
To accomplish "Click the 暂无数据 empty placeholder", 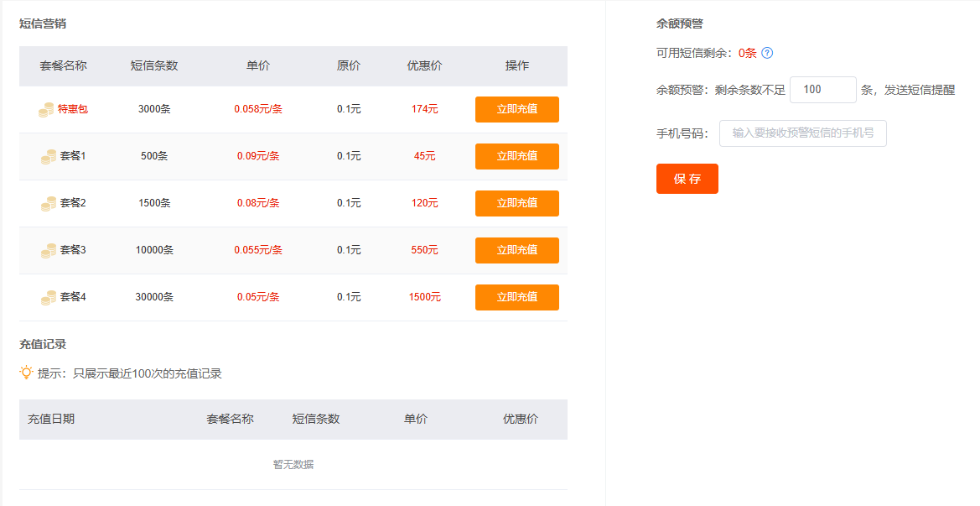I will coord(293,465).
